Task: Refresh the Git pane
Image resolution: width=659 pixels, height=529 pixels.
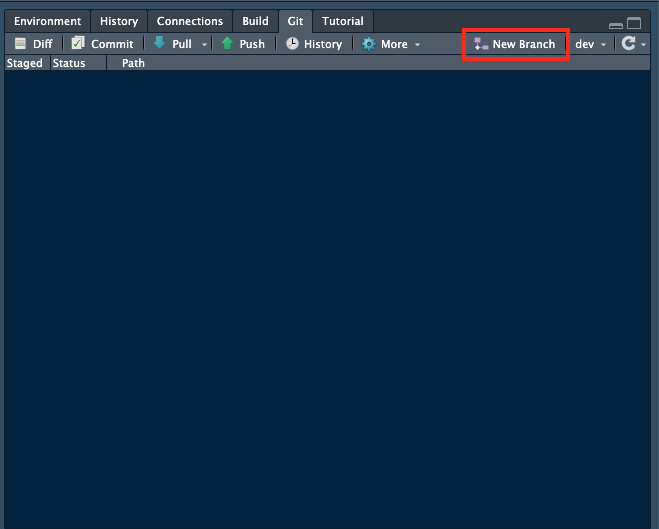Action: [x=628, y=43]
